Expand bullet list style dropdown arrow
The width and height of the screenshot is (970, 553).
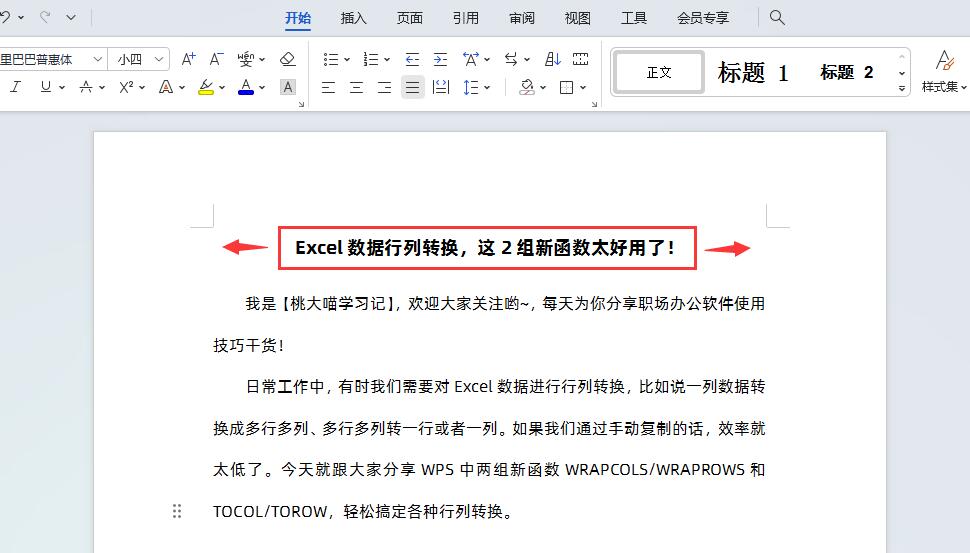(x=347, y=59)
